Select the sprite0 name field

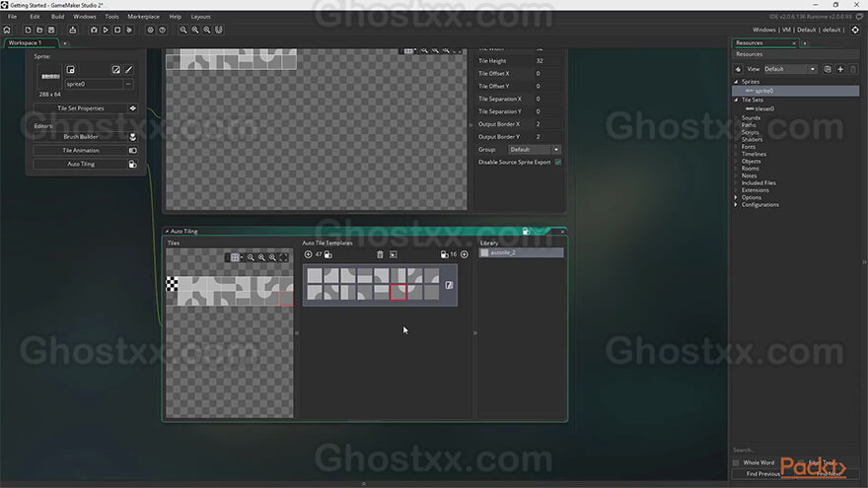pos(94,84)
